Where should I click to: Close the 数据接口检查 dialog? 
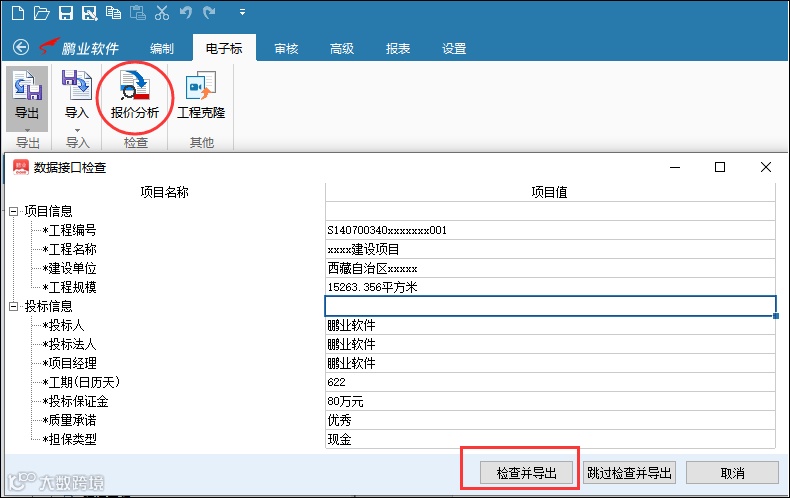click(x=766, y=167)
